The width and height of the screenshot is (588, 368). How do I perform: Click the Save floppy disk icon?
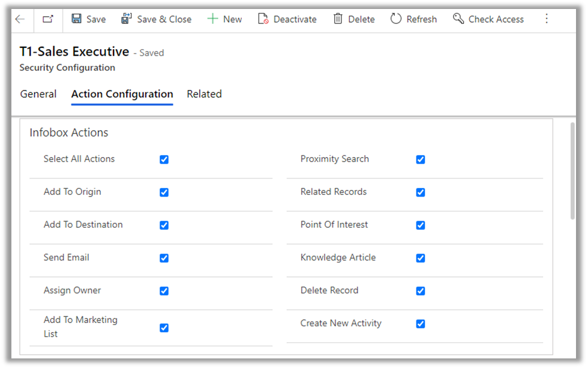click(x=77, y=19)
